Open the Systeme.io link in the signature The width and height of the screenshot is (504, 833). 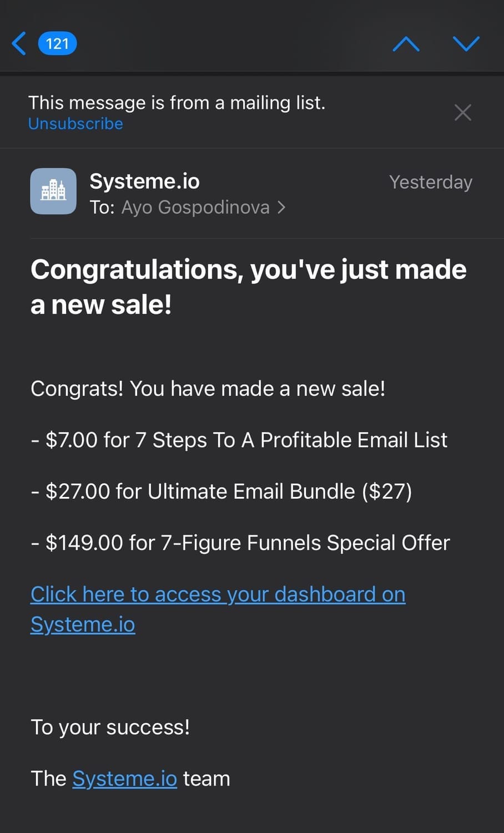[x=124, y=779]
